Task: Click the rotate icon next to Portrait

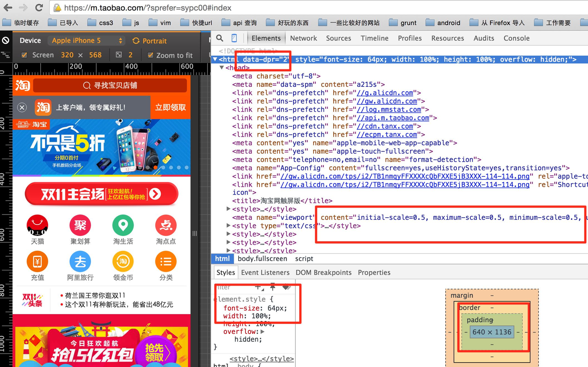Action: tap(136, 41)
